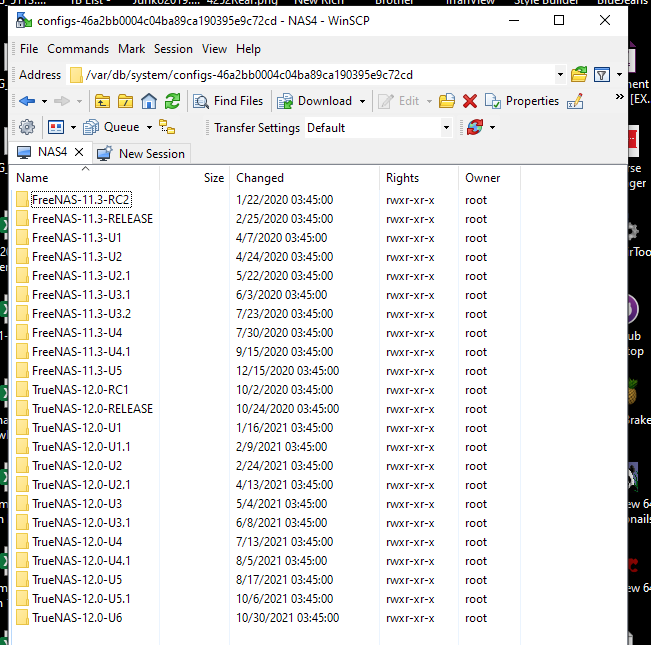The image size is (651, 645).
Task: Open the back button history dropdown
Action: (44, 101)
